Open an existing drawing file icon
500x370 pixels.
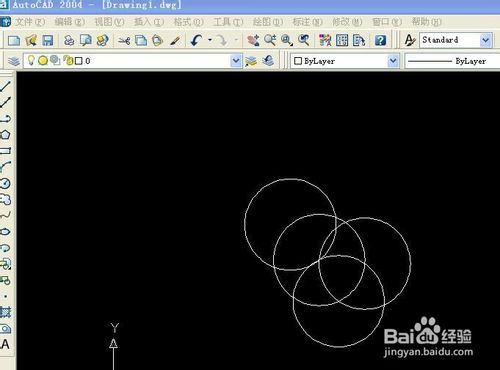pos(31,41)
